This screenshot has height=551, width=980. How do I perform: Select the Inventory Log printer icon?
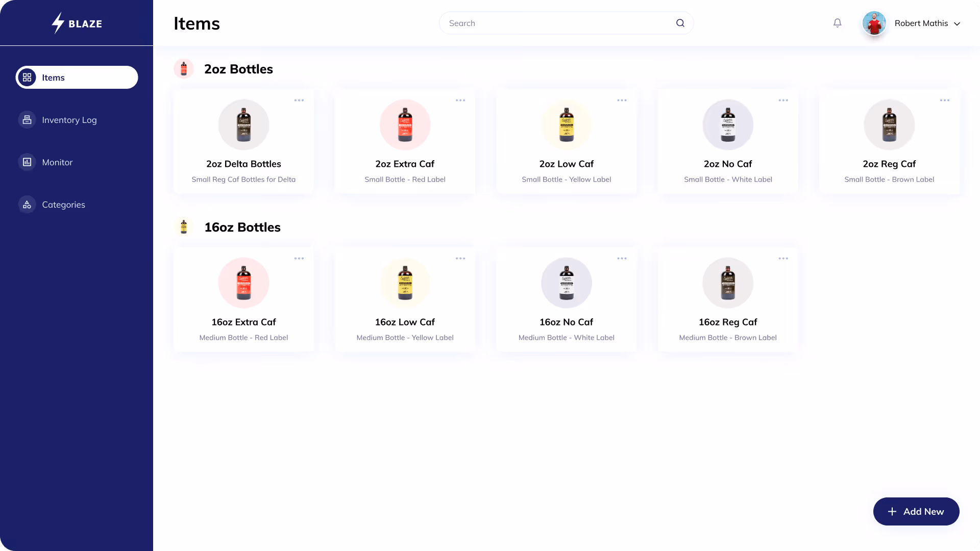27,119
